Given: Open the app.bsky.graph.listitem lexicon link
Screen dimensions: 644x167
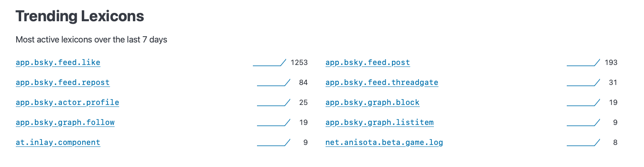Looking at the screenshot, I should coord(380,122).
